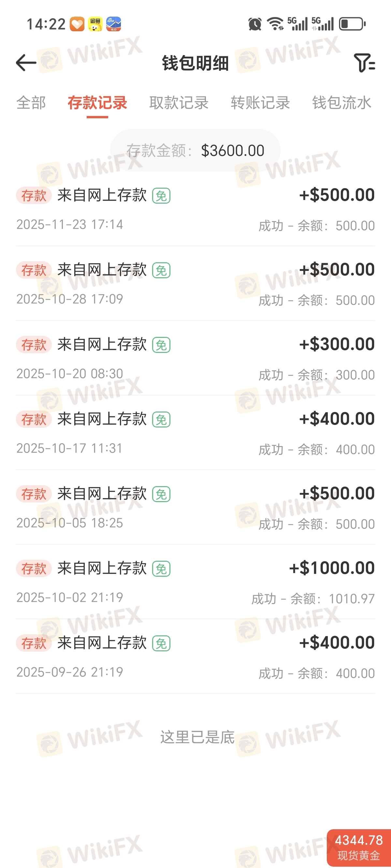
Task: Open the 钱包流水 tab
Action: tap(342, 103)
